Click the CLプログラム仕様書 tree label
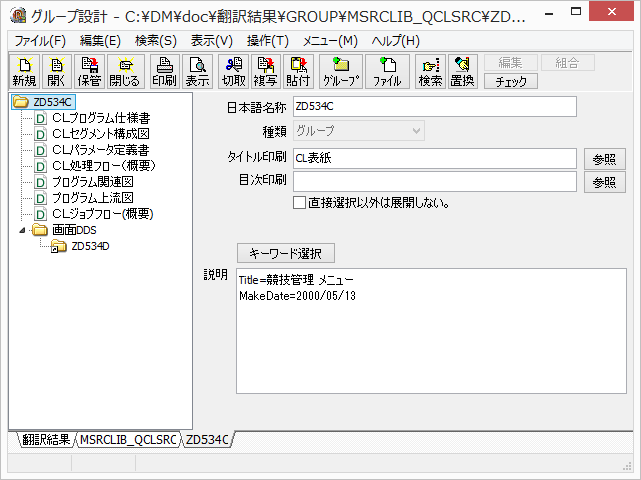This screenshot has height=480, width=641. coord(101,118)
